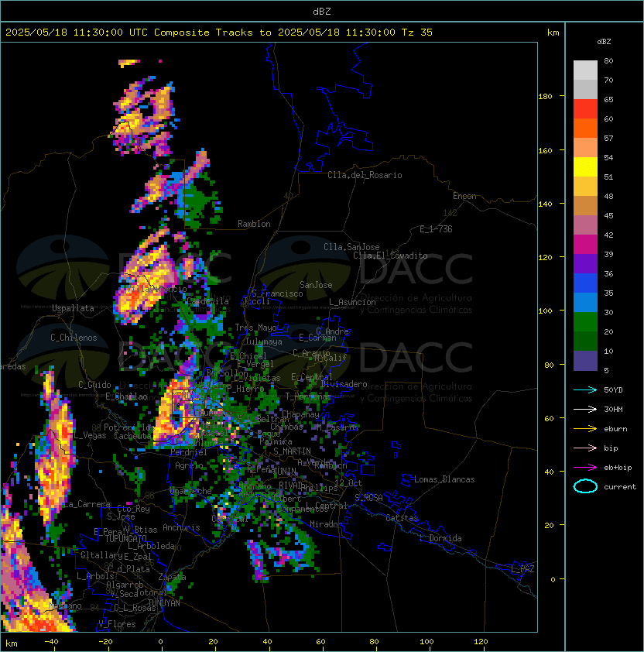Click the 'km' label at bottom-left corner
Viewport: 644px width, 652px height.
[12, 643]
